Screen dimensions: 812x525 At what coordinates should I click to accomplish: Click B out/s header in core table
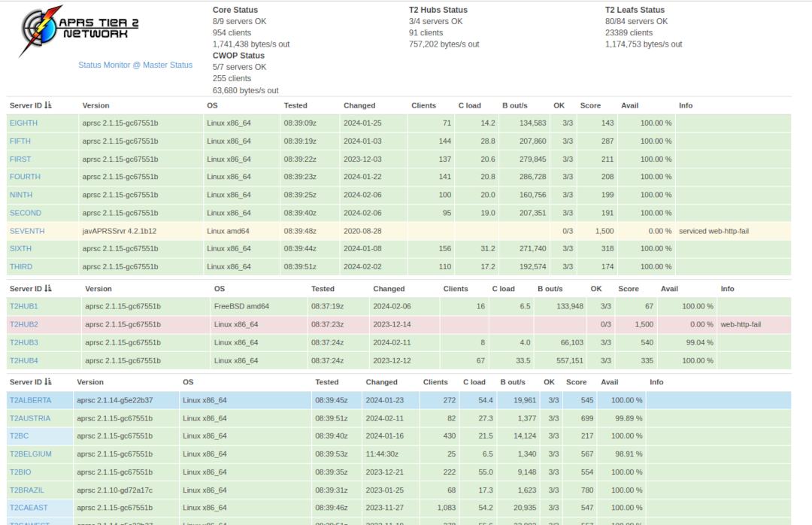[x=515, y=105]
